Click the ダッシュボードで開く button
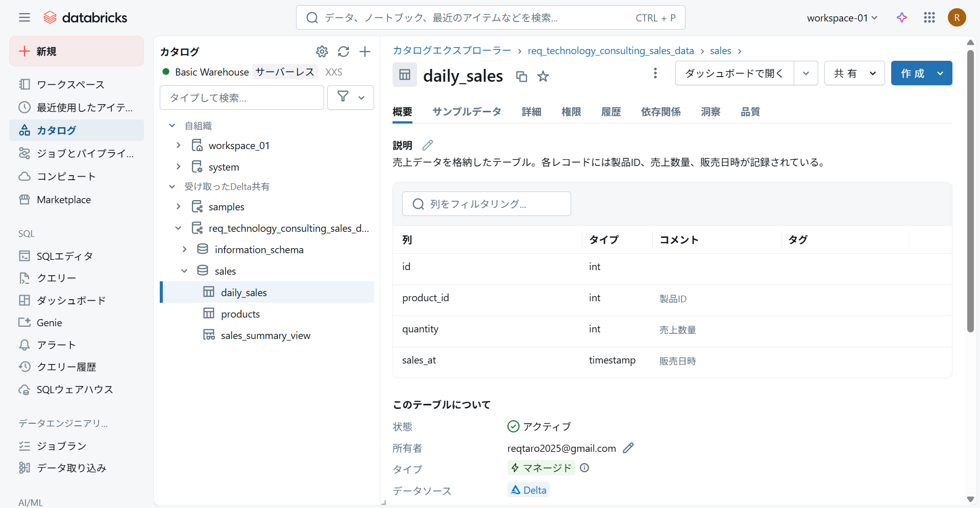 (x=734, y=74)
